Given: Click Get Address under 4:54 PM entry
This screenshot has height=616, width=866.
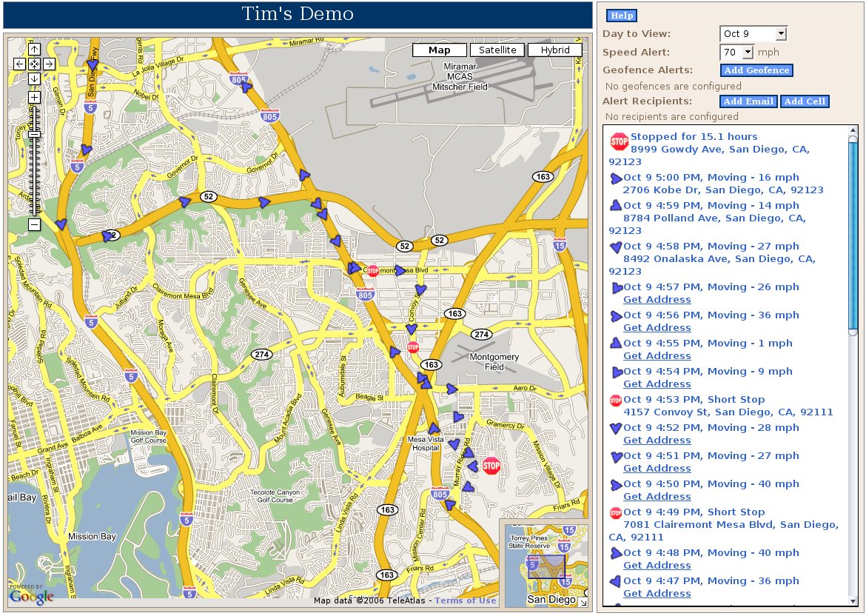Looking at the screenshot, I should (657, 384).
